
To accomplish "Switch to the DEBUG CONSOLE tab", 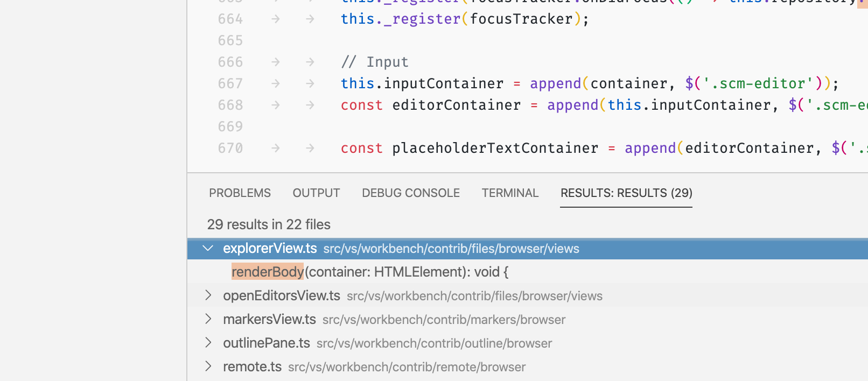I will click(410, 193).
